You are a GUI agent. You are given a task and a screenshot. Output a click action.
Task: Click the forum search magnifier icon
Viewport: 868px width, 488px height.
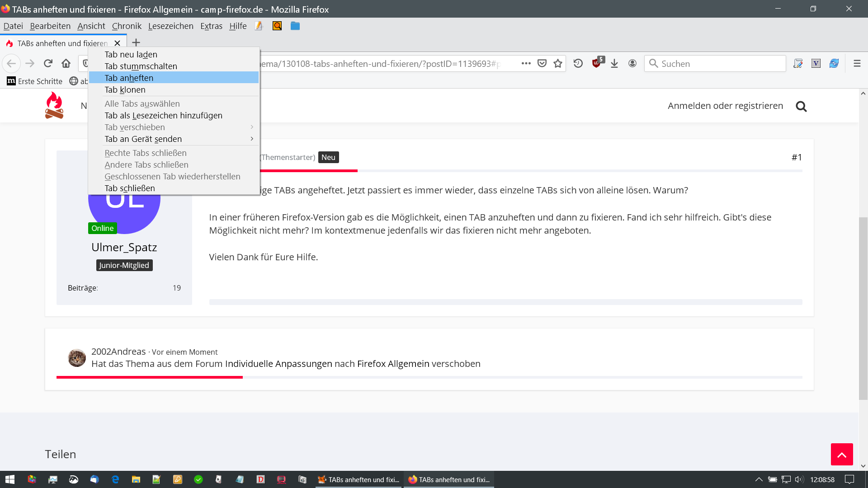tap(801, 106)
